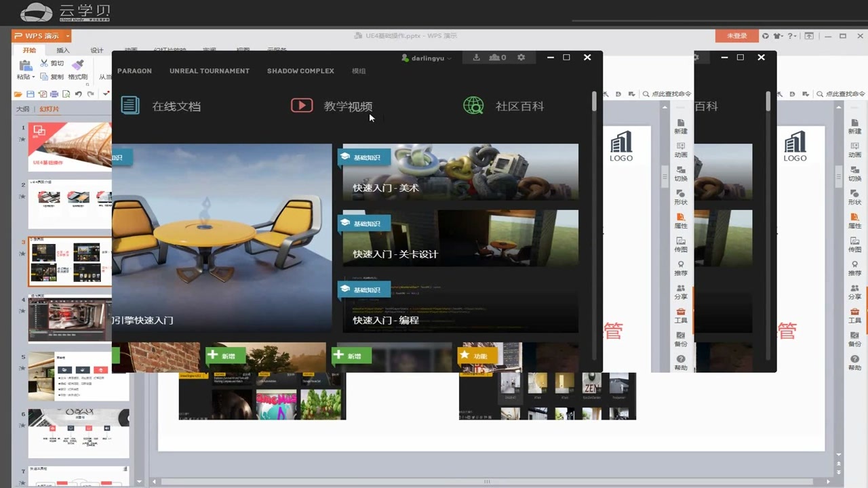Open the 社区百科 link in front launcher
This screenshot has height=488, width=868.
(x=519, y=106)
